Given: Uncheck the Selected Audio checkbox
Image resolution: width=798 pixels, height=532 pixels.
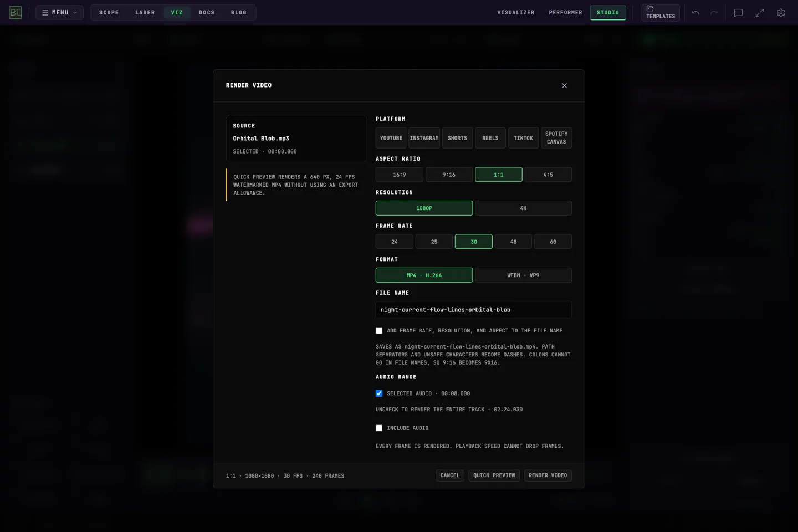Looking at the screenshot, I should pos(379,393).
